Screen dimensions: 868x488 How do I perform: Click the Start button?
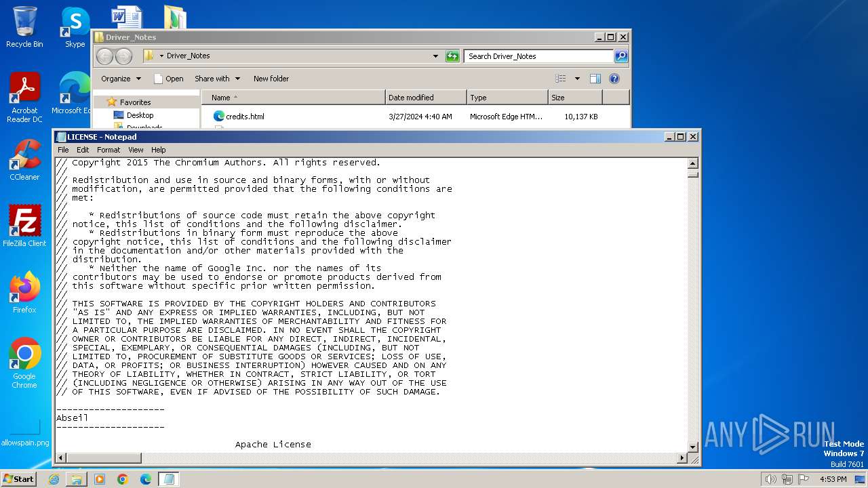tap(18, 479)
